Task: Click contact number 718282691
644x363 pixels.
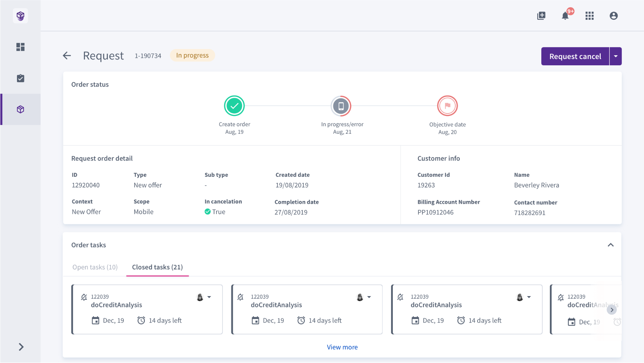Action: (530, 213)
